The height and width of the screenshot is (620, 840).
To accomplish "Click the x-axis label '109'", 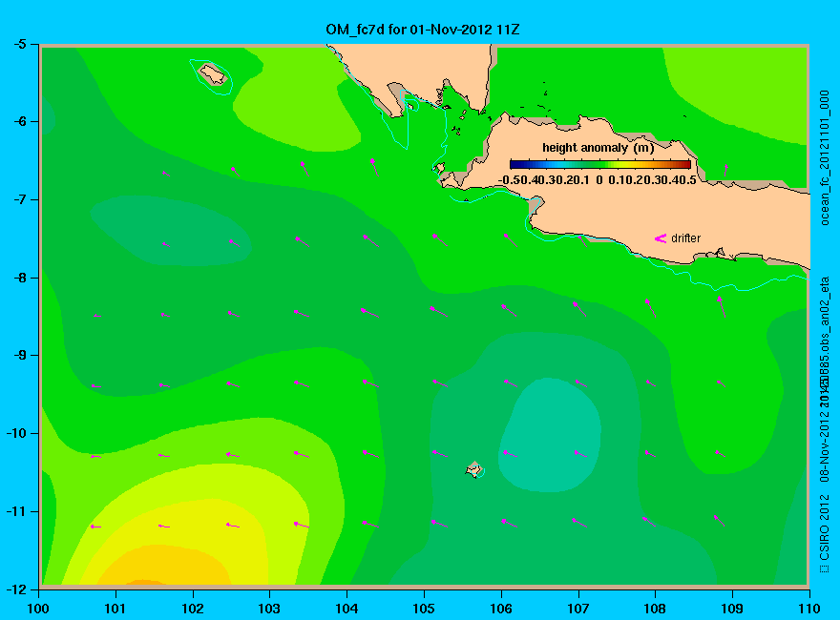I will click(732, 609).
